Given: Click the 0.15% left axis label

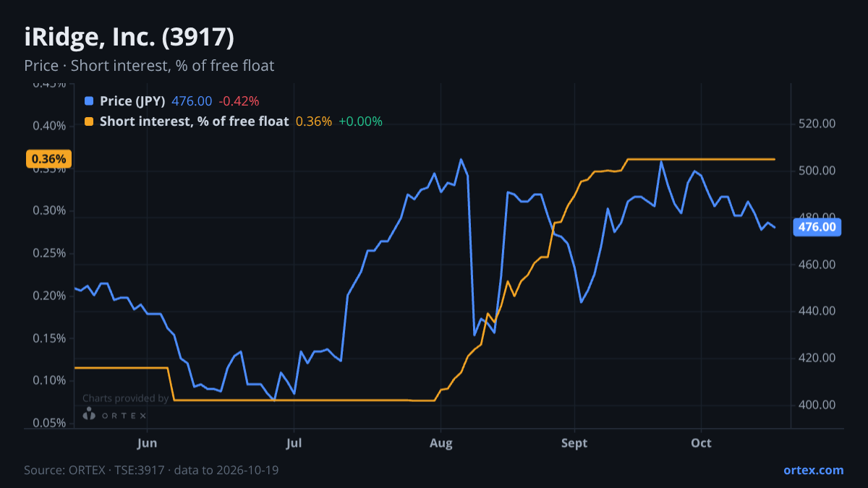Looking at the screenshot, I should [50, 338].
